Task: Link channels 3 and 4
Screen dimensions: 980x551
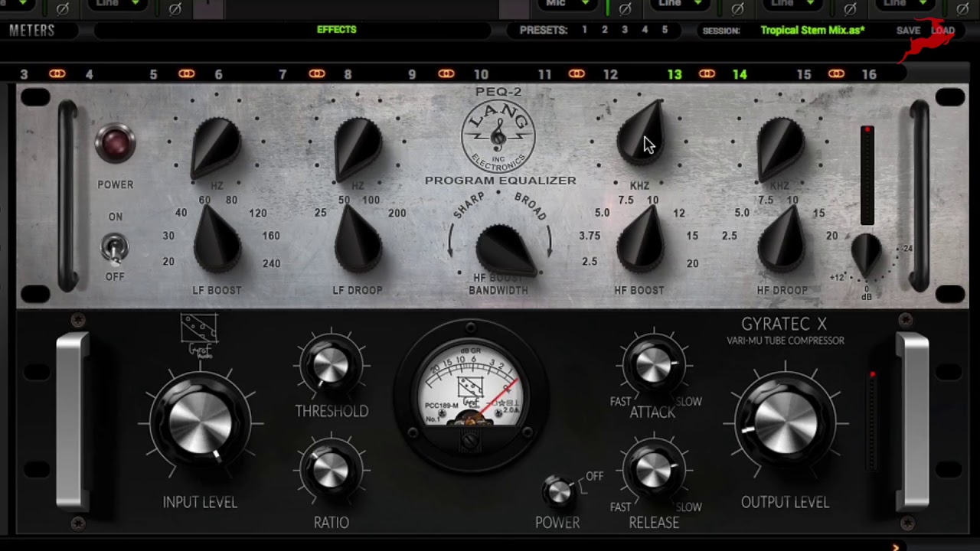Action: click(57, 74)
